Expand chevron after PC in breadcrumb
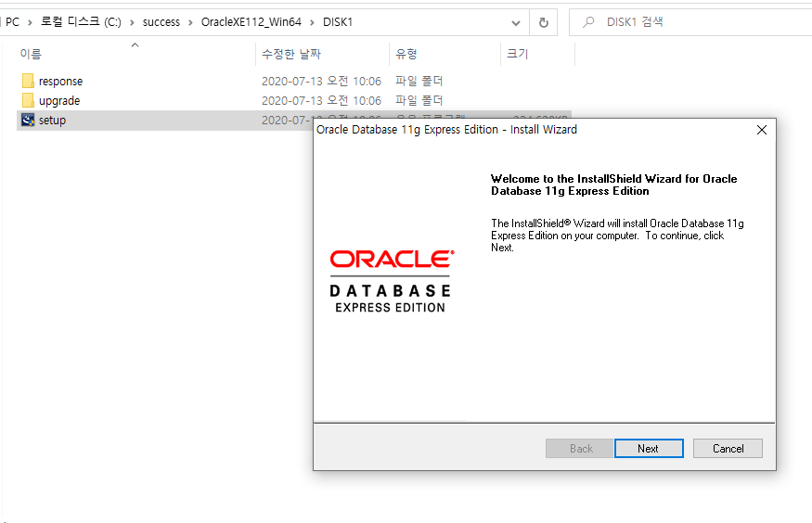 pos(30,22)
